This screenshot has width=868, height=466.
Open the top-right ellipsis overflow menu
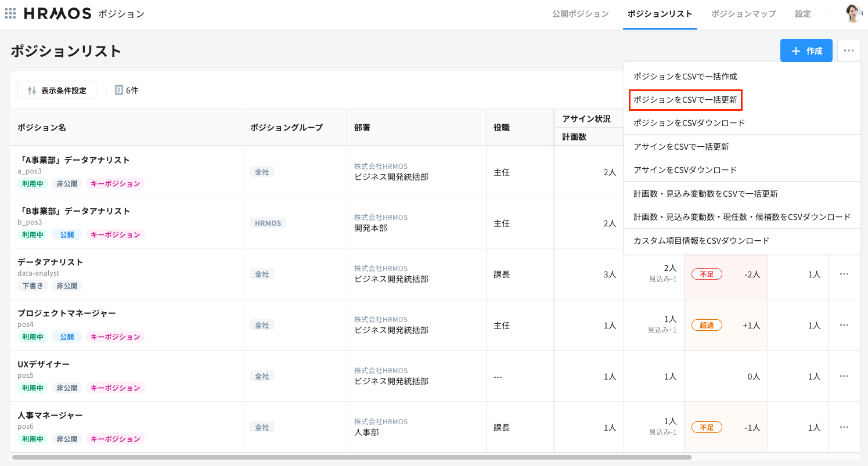[848, 50]
